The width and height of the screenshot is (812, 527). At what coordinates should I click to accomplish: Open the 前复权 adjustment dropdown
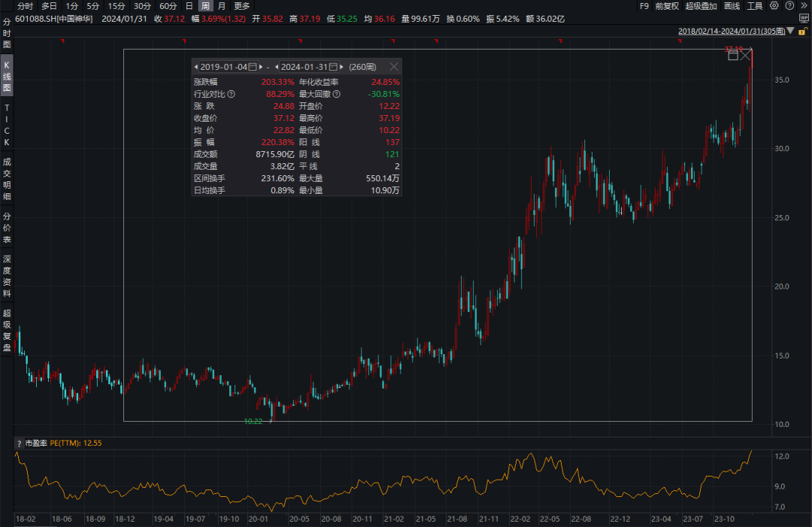(x=667, y=6)
